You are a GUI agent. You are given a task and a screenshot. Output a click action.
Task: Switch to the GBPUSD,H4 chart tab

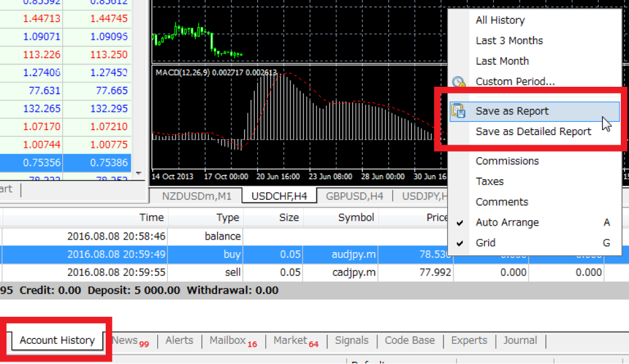[353, 196]
